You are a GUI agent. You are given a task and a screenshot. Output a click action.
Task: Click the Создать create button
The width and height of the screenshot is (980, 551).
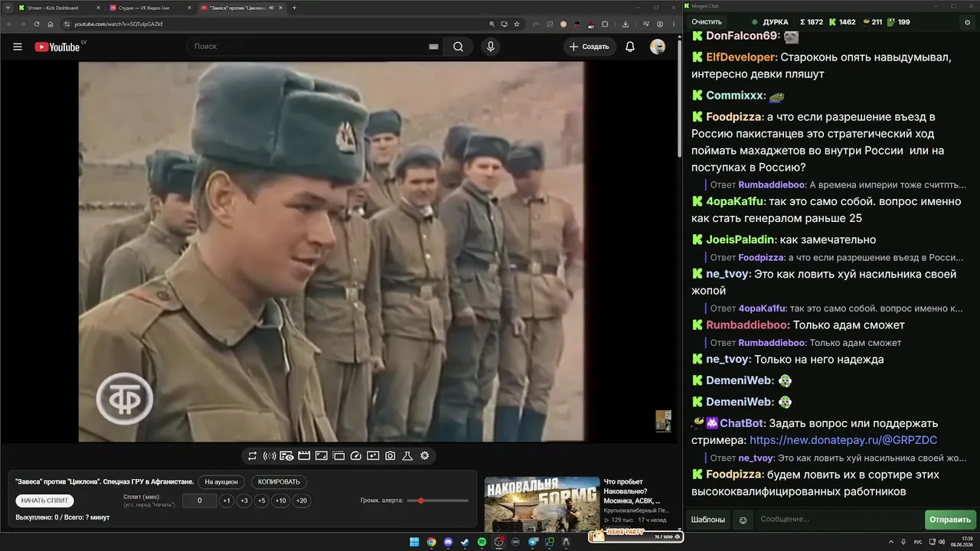[590, 47]
